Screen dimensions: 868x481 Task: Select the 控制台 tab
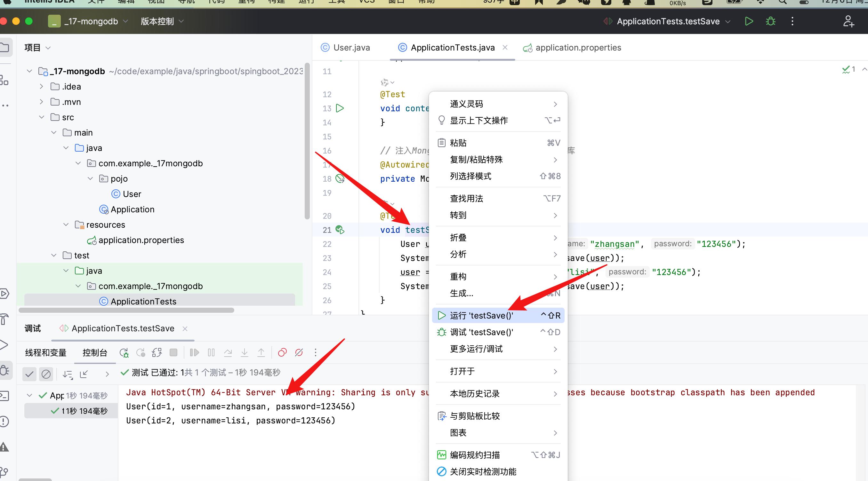pyautogui.click(x=95, y=352)
